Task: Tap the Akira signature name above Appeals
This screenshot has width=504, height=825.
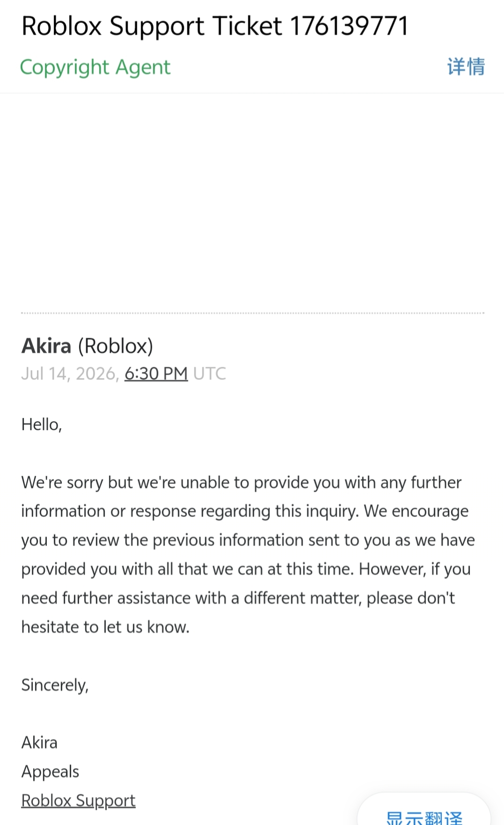Action: tap(39, 742)
